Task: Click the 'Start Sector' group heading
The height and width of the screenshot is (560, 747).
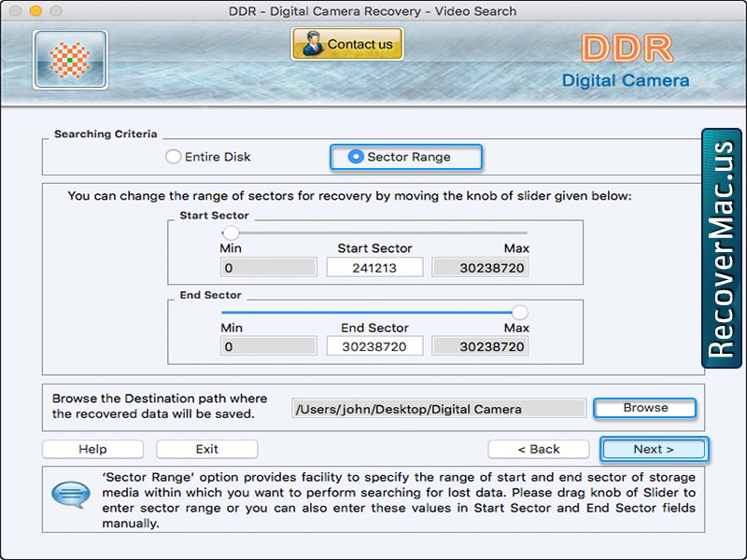Action: pos(214,216)
